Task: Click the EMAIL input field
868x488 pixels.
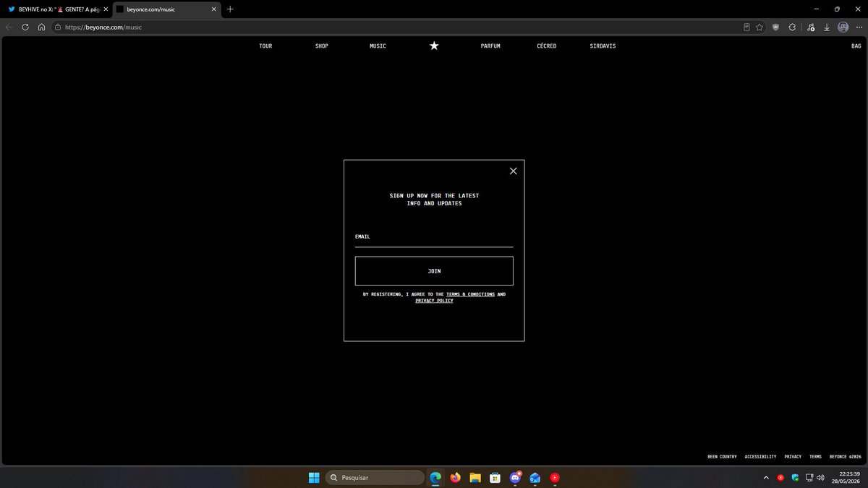Action: (434, 238)
